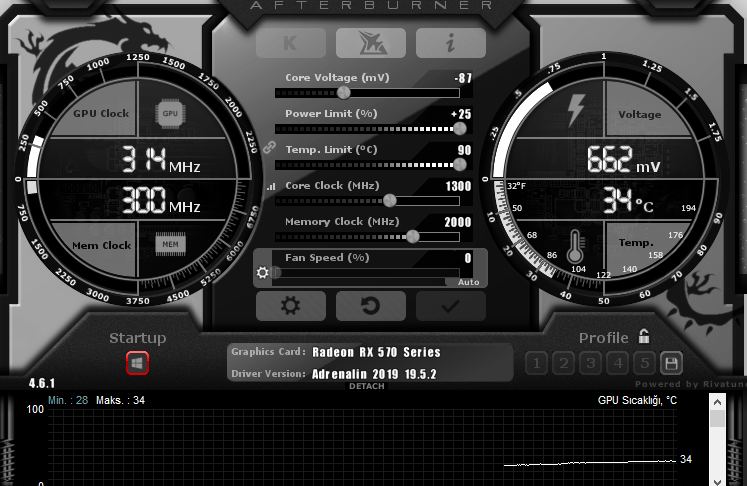Select profile slot 1
This screenshot has height=486, width=747.
(x=536, y=364)
